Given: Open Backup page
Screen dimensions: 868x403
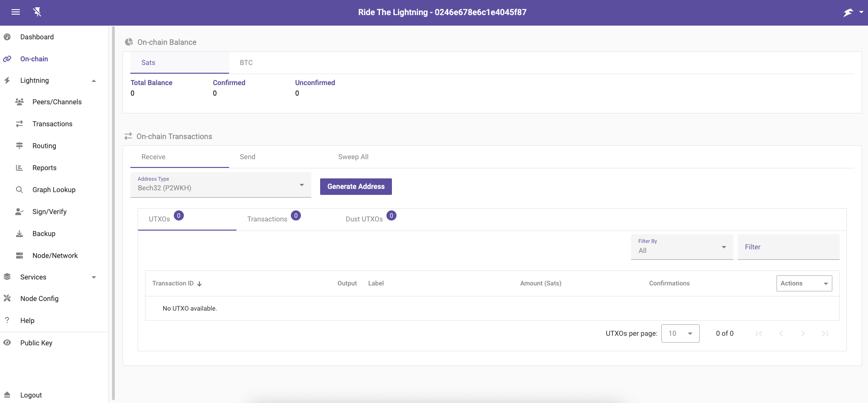Looking at the screenshot, I should [44, 234].
